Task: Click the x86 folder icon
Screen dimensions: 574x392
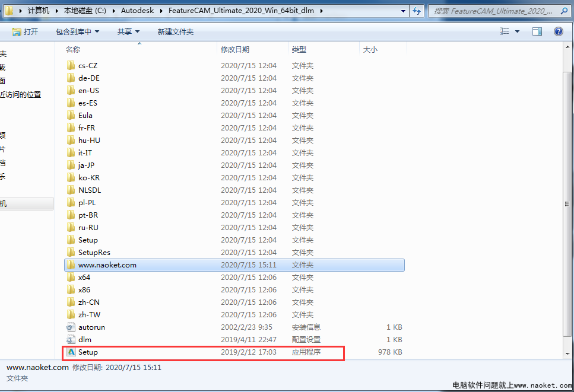Action: pyautogui.click(x=71, y=289)
